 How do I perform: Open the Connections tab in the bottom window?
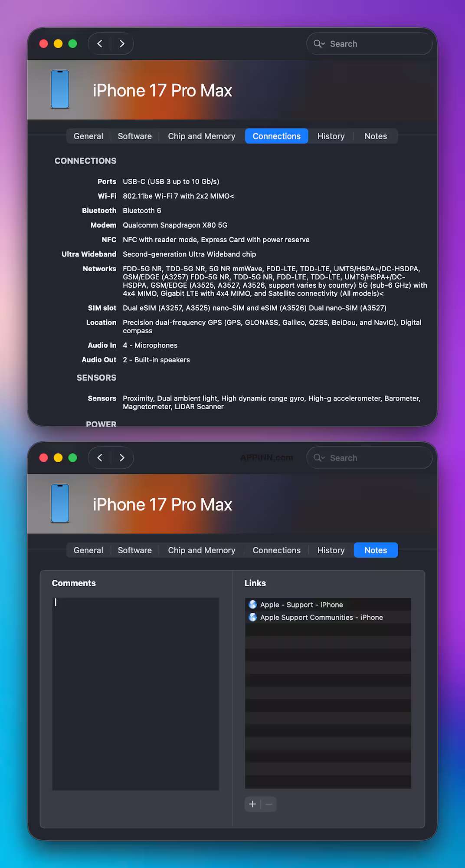277,550
